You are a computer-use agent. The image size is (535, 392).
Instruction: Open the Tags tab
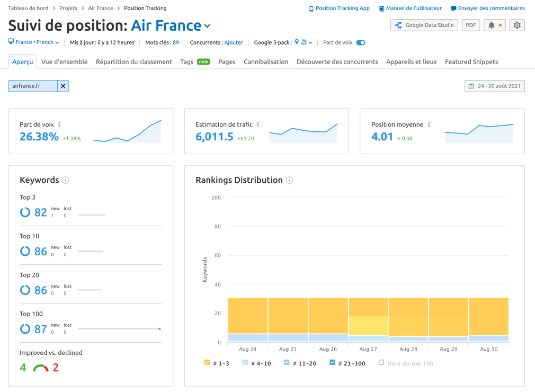[186, 62]
